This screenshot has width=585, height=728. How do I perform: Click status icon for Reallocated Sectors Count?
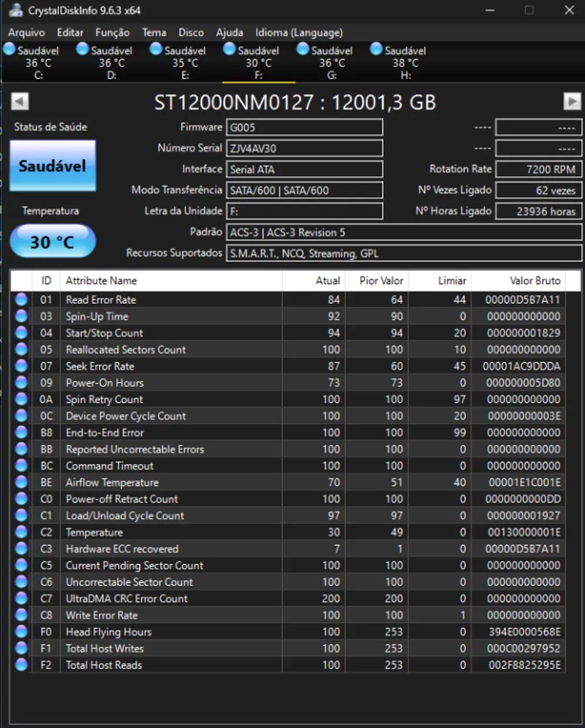pos(21,349)
